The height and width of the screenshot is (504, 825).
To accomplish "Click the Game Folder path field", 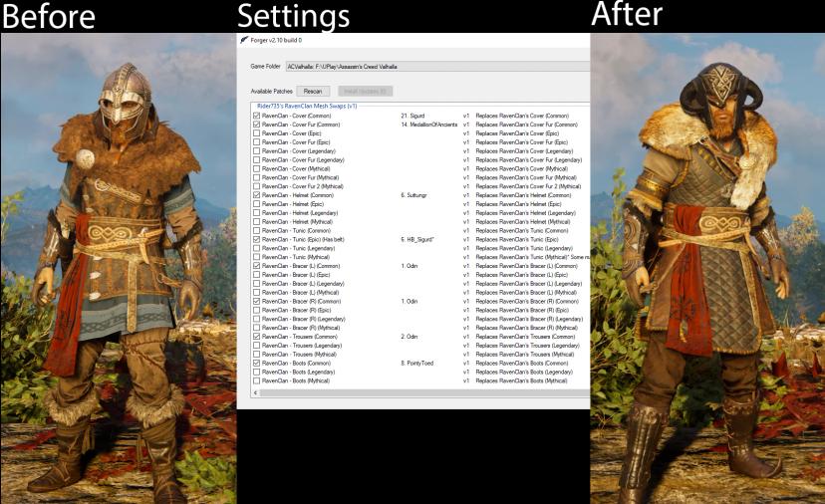I will tap(436, 67).
